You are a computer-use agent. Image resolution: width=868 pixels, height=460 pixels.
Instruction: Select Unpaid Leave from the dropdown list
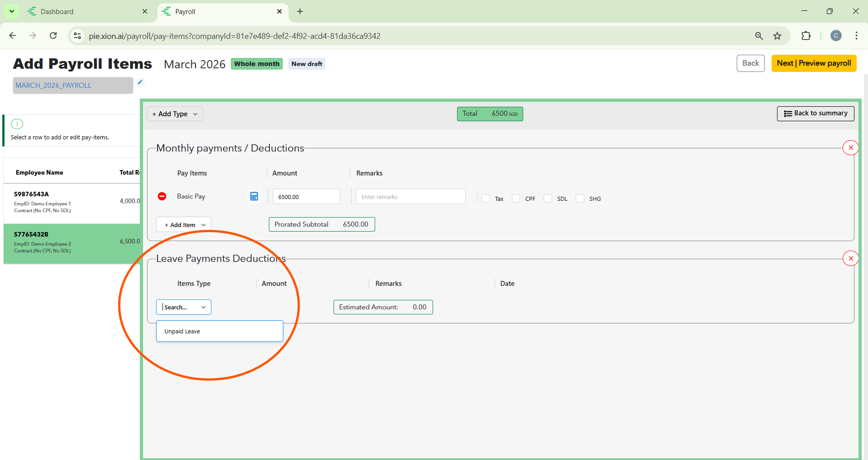point(182,332)
